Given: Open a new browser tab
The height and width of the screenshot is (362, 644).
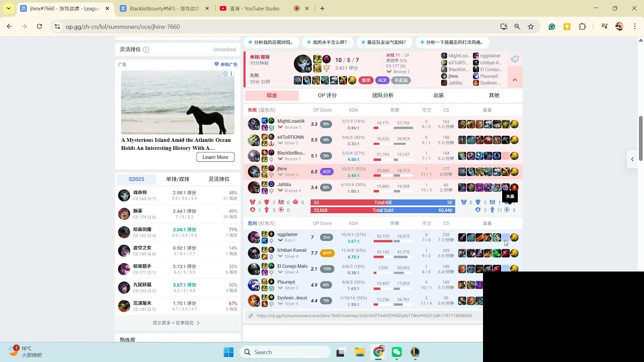Looking at the screenshot, I should [322, 9].
